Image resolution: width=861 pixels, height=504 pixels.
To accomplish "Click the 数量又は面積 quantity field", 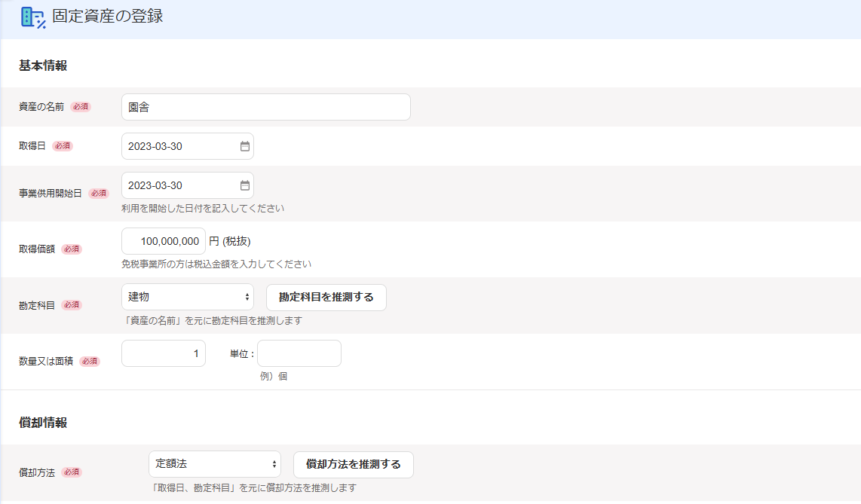I will pyautogui.click(x=163, y=353).
